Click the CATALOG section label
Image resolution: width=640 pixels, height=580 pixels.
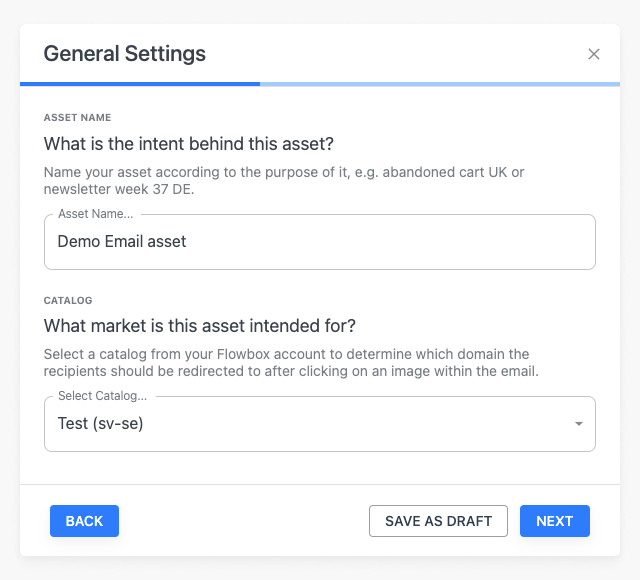pyautogui.click(x=68, y=300)
